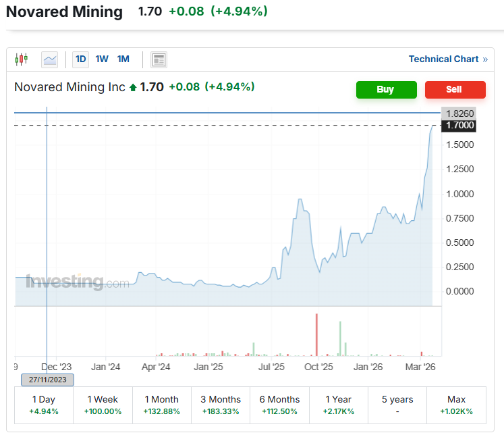504x437 pixels.
Task: Open the news overlay icon in toolbar
Action: coord(159,59)
